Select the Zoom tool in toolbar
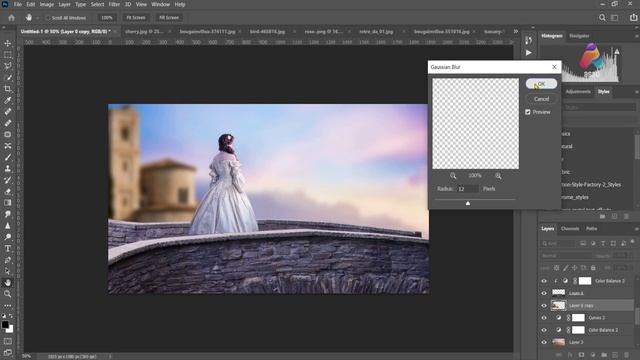 (7, 294)
